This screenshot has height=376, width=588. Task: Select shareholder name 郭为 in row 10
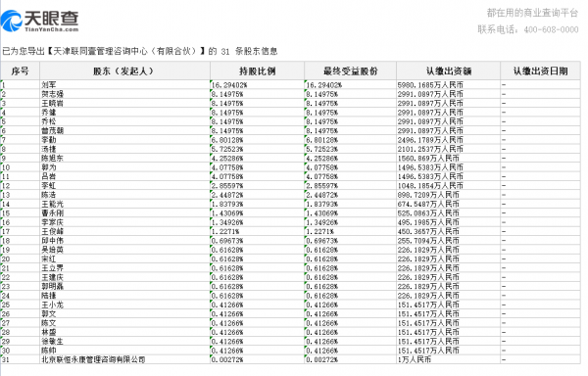pos(48,167)
